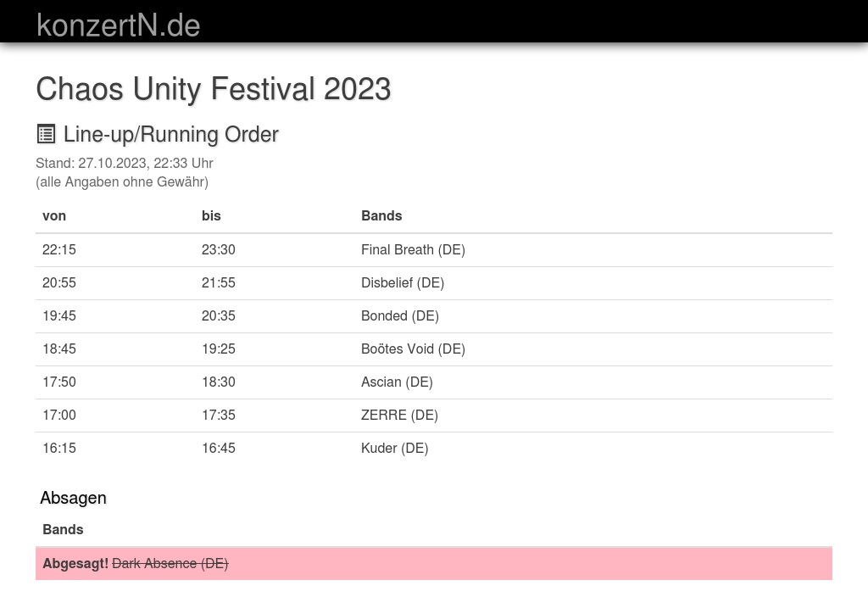The image size is (868, 597).
Task: Click the 16:45 end time cell
Action: (x=219, y=448)
